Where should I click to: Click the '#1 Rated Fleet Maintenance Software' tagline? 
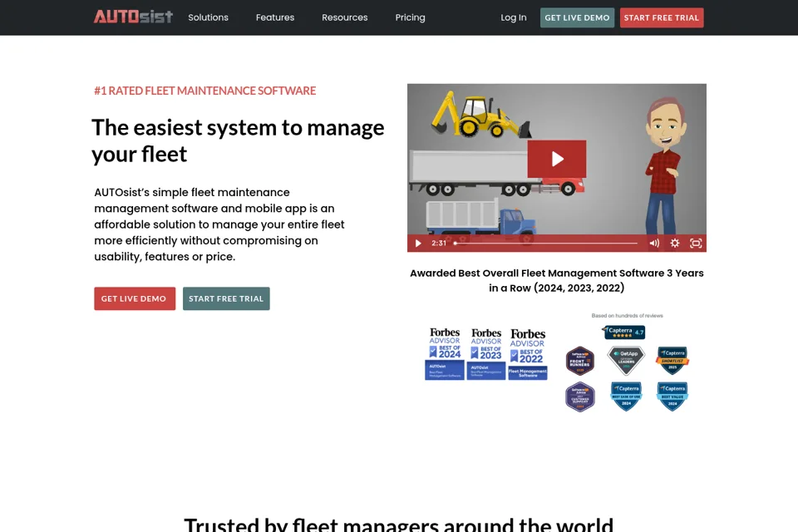point(205,91)
